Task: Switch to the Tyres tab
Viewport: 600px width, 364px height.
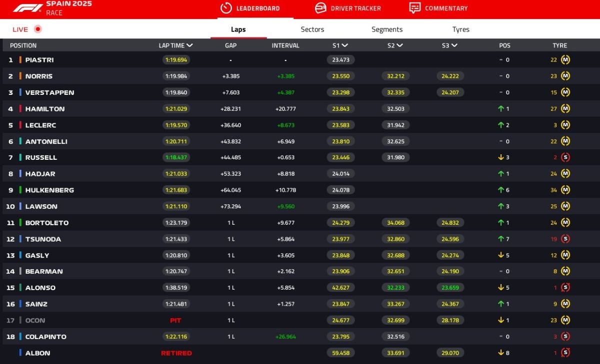Action: click(460, 29)
